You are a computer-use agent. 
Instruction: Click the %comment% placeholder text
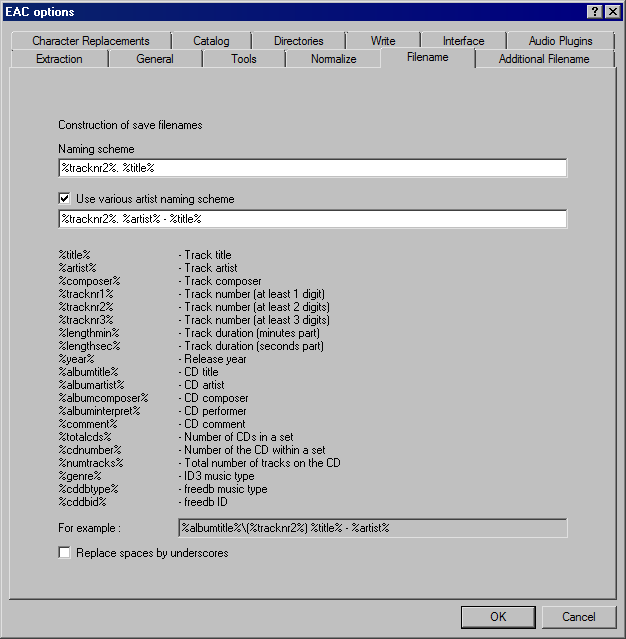click(x=88, y=424)
